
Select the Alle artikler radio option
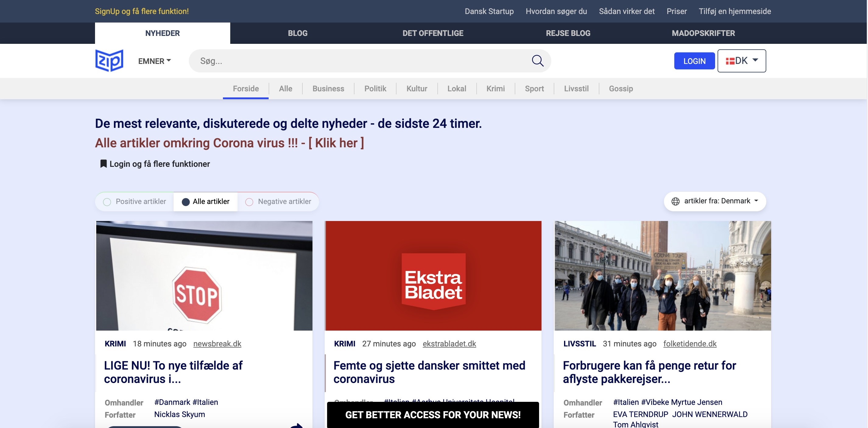(186, 202)
